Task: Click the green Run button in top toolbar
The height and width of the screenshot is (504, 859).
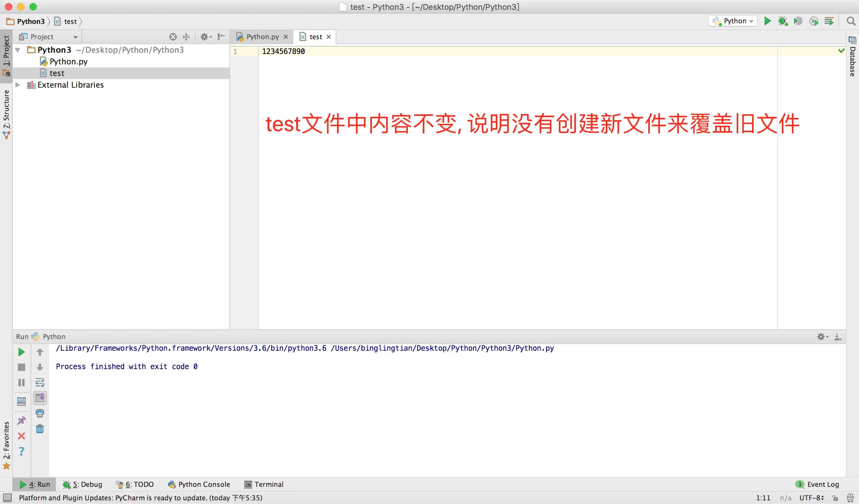Action: tap(767, 21)
